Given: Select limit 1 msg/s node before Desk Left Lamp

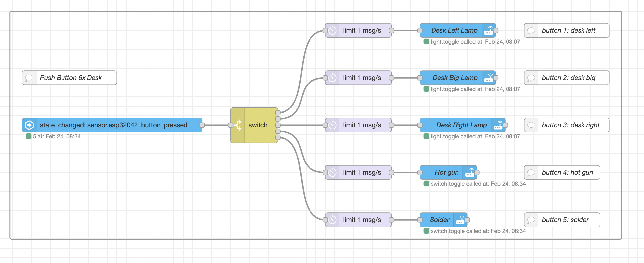Looking at the screenshot, I should coord(358,30).
